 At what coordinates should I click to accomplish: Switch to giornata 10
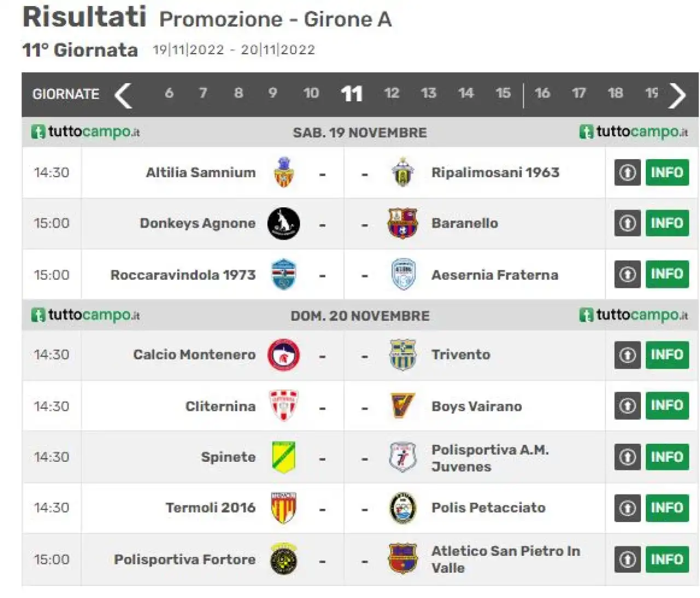(311, 94)
